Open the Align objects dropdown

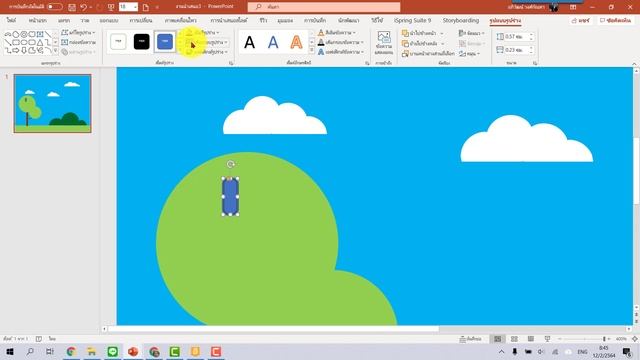(x=472, y=33)
